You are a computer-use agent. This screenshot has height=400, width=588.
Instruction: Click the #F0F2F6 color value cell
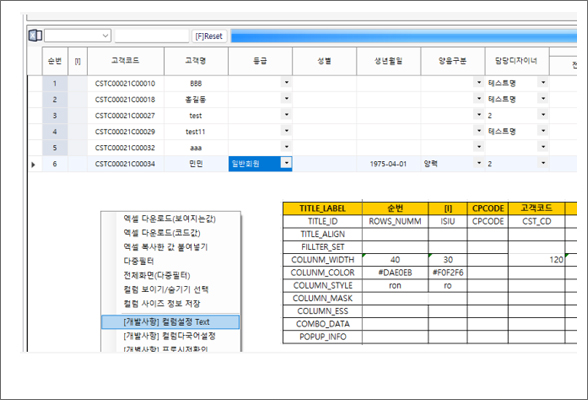(x=448, y=273)
